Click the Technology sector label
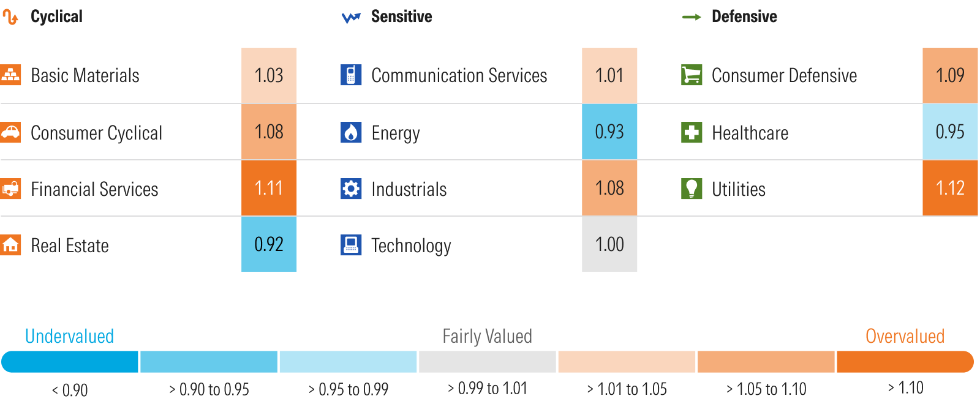The image size is (980, 404). 411,245
